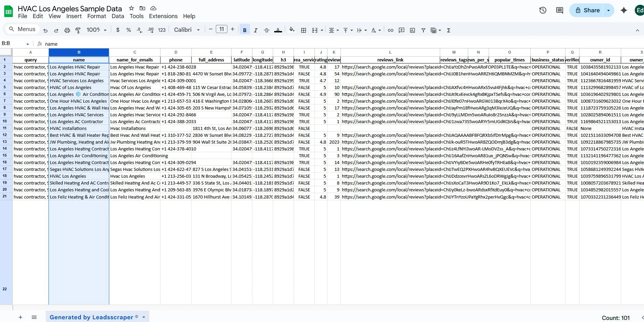Click the Count: 101 status

pos(616,318)
